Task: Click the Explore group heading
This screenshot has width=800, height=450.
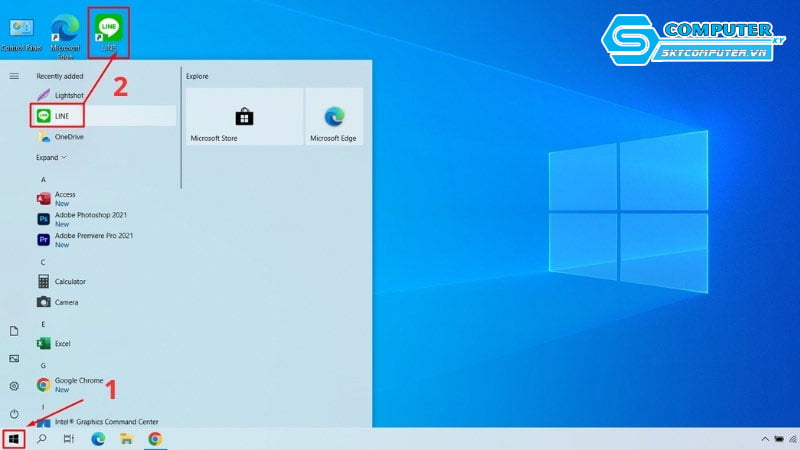Action: coord(197,76)
